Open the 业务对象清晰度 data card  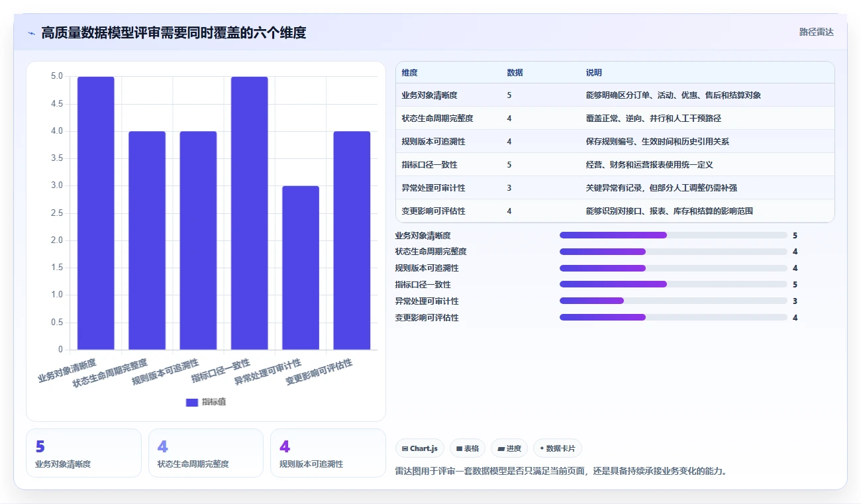[x=83, y=453]
